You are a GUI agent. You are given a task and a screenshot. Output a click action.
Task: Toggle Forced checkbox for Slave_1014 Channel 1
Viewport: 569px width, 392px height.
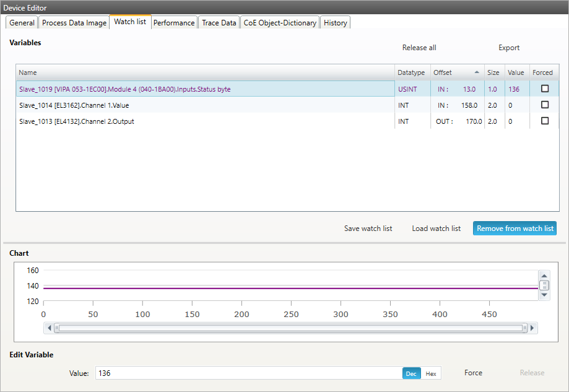point(545,105)
